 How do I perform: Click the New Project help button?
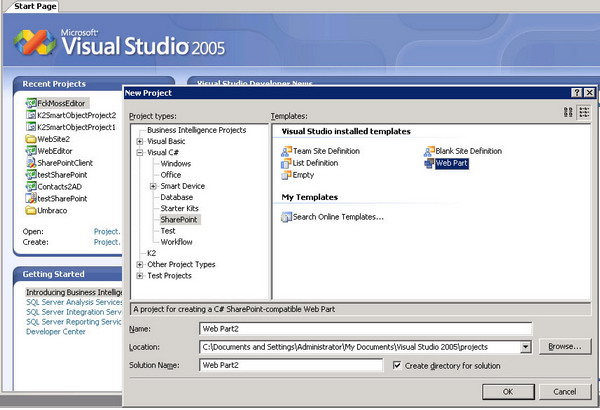577,93
